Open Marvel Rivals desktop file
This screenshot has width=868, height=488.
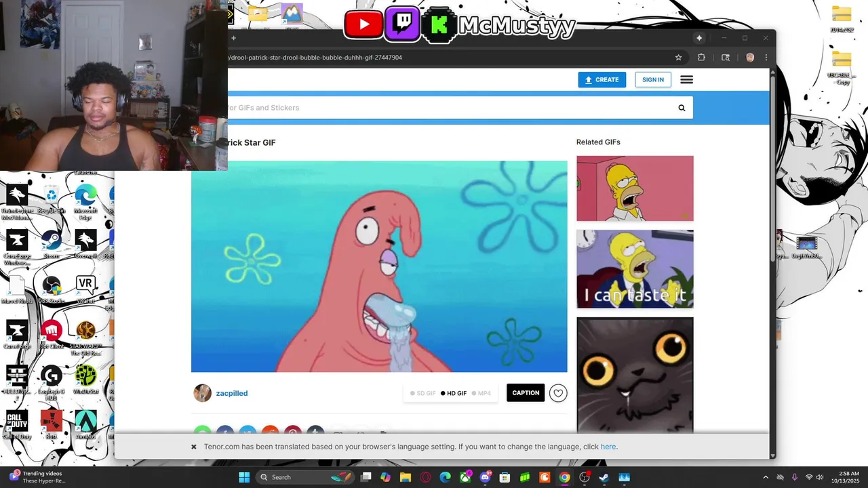point(17,289)
